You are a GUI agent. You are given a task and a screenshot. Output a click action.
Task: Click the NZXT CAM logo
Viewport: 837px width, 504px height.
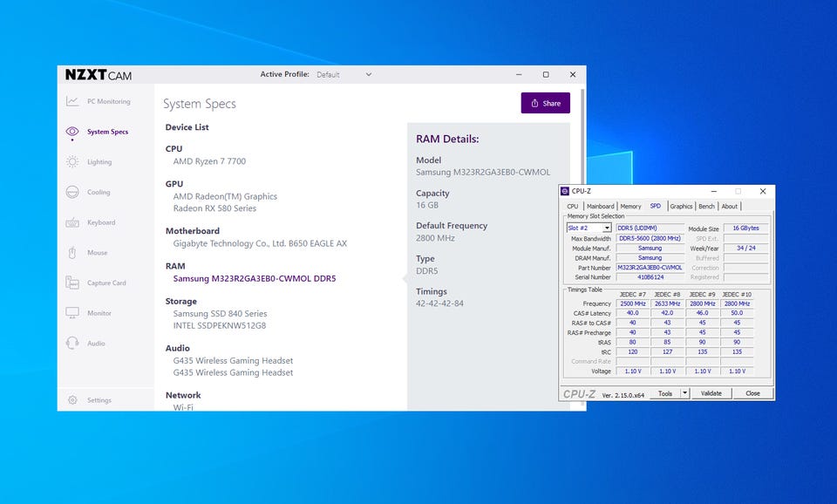click(x=99, y=75)
